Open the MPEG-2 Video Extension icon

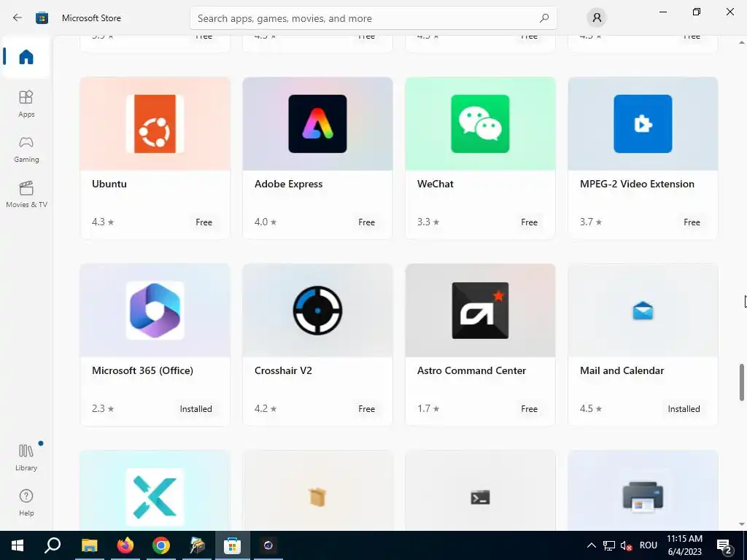click(643, 124)
